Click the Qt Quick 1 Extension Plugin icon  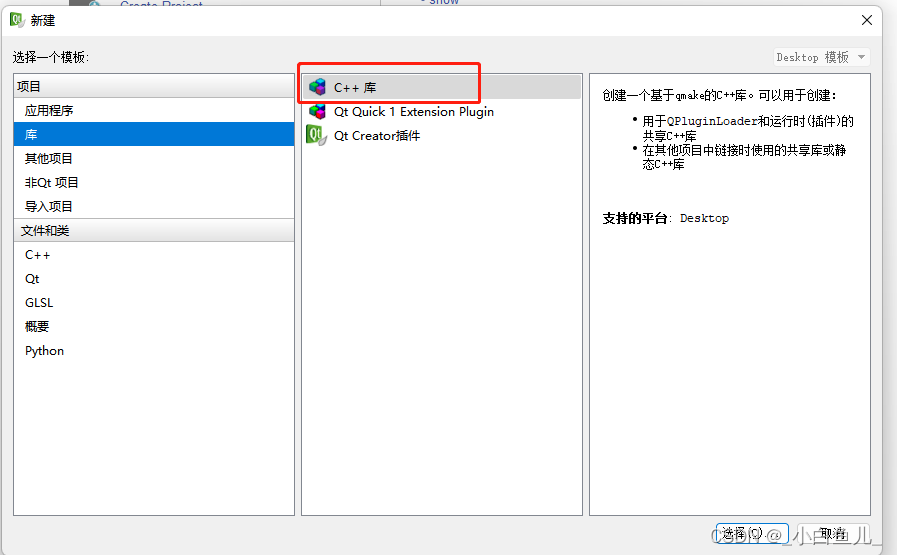click(x=317, y=111)
